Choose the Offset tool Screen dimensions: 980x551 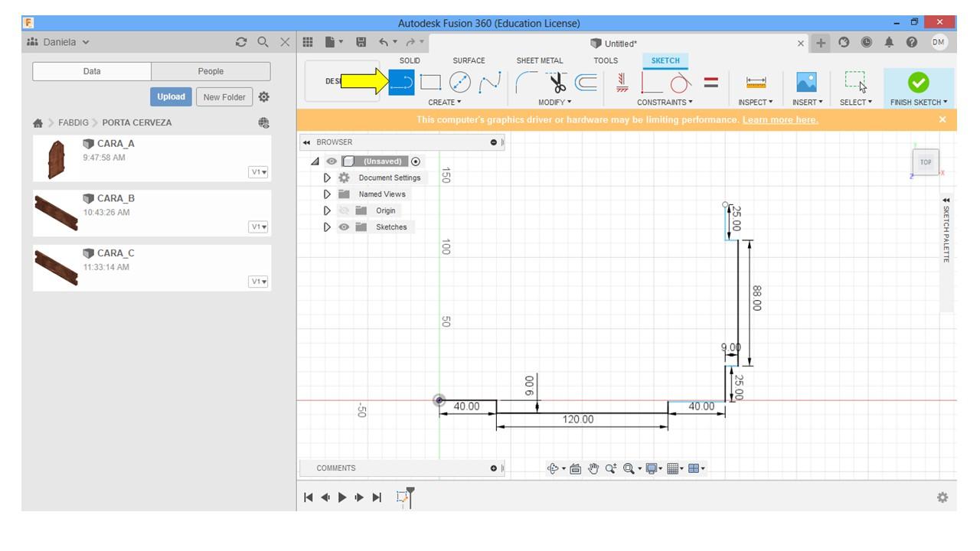point(586,82)
